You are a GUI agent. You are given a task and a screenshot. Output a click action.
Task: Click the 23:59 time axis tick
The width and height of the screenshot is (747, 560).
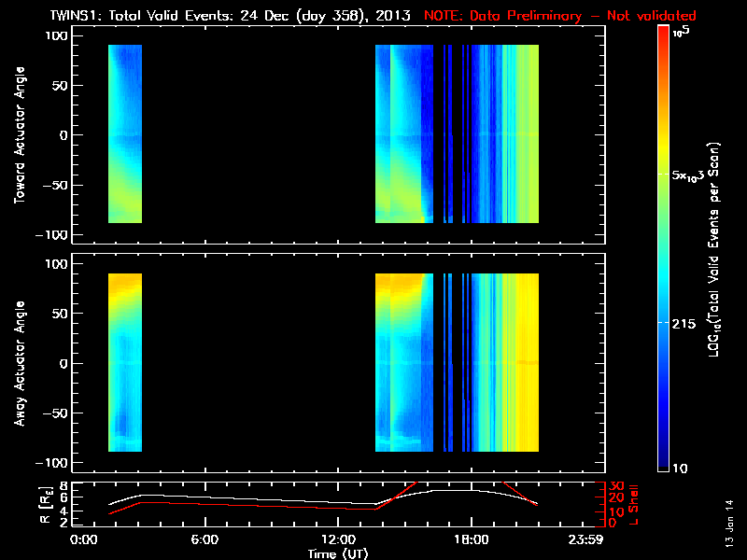click(x=586, y=539)
